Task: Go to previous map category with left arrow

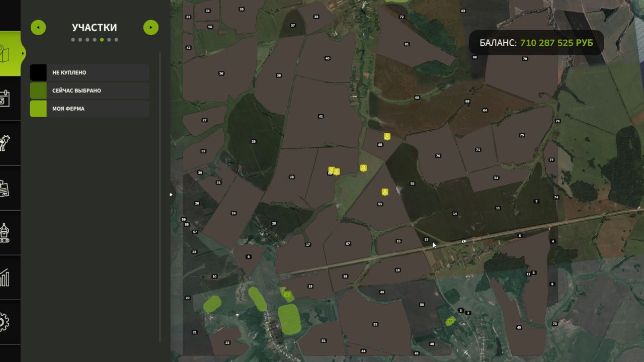Action: tap(38, 28)
